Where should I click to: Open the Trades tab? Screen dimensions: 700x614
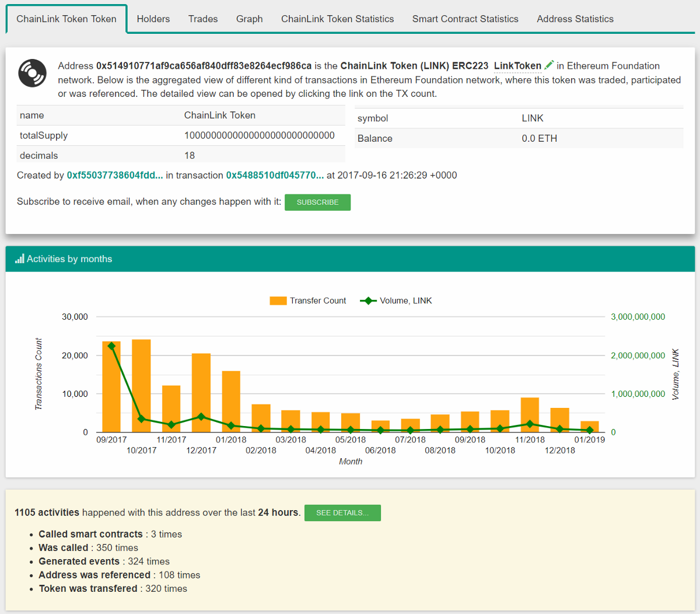203,19
